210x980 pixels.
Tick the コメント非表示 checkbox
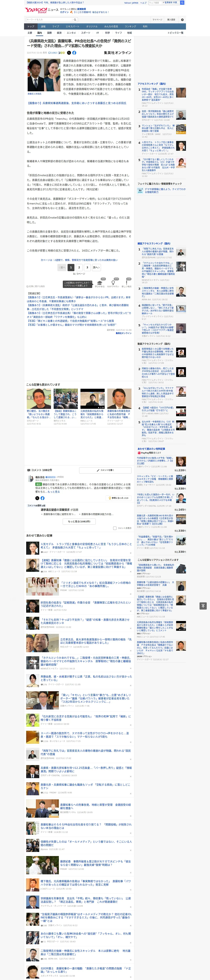[115, 528]
